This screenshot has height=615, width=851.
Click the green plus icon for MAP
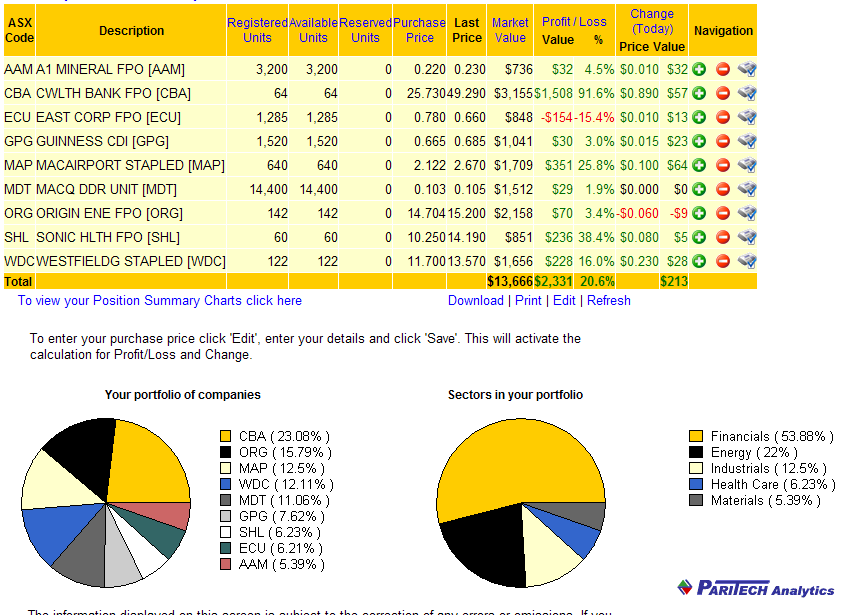[x=699, y=165]
